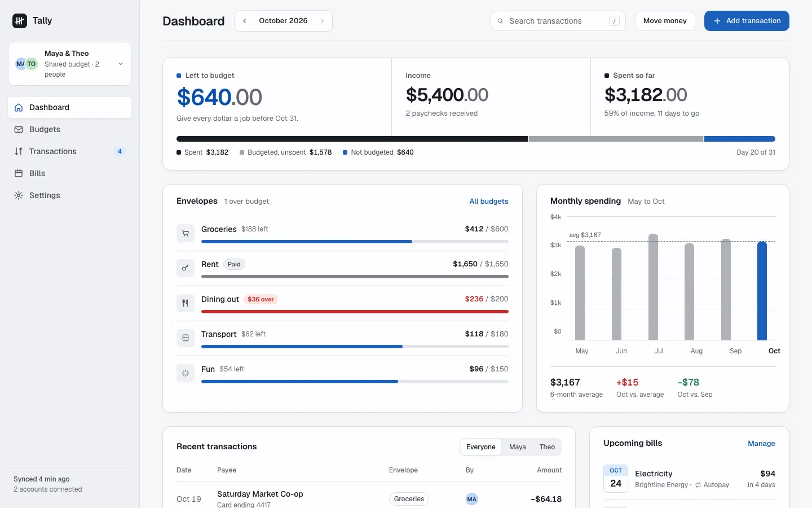Go to next month with right chevron
The width and height of the screenshot is (812, 508).
(x=322, y=21)
